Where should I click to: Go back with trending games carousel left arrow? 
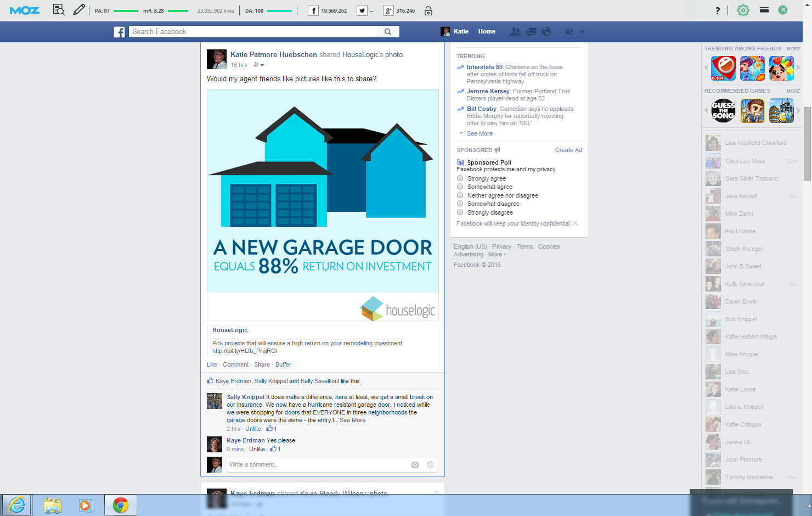(x=706, y=68)
